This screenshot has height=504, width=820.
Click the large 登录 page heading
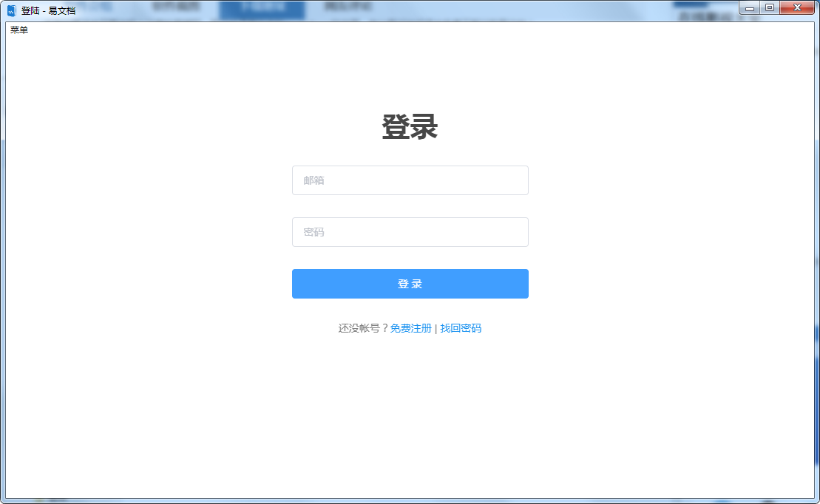point(410,127)
